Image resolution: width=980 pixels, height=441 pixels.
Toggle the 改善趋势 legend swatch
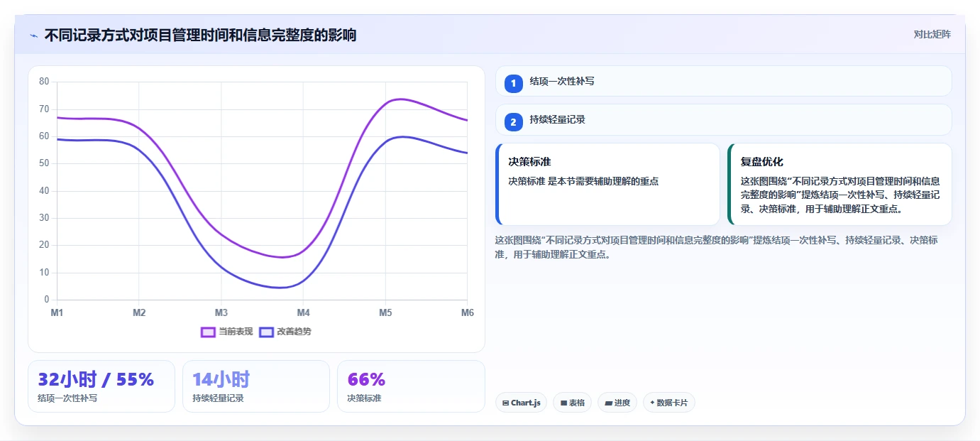tap(266, 332)
